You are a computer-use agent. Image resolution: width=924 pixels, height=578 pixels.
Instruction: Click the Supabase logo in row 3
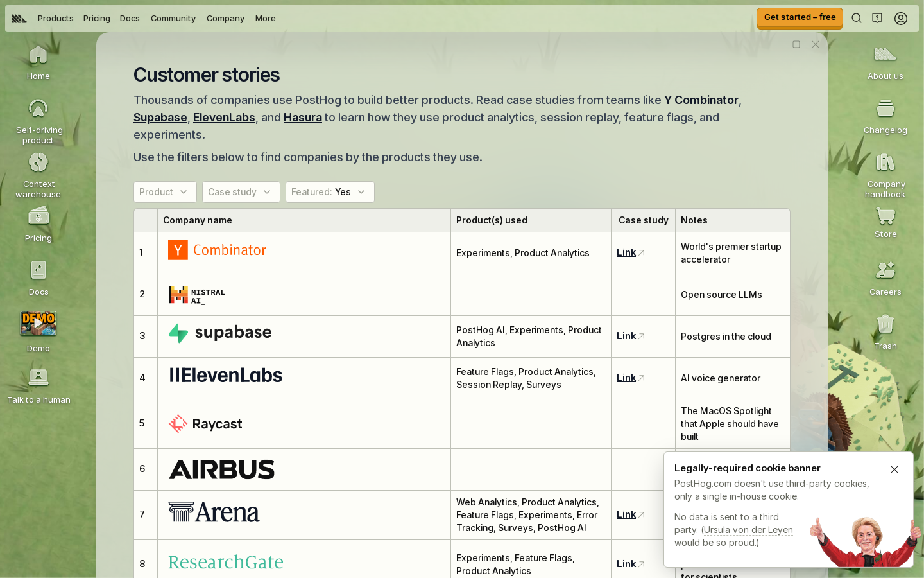click(220, 333)
